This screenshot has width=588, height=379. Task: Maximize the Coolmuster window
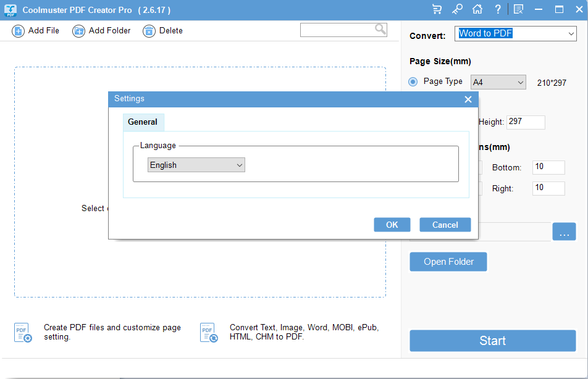(x=559, y=9)
